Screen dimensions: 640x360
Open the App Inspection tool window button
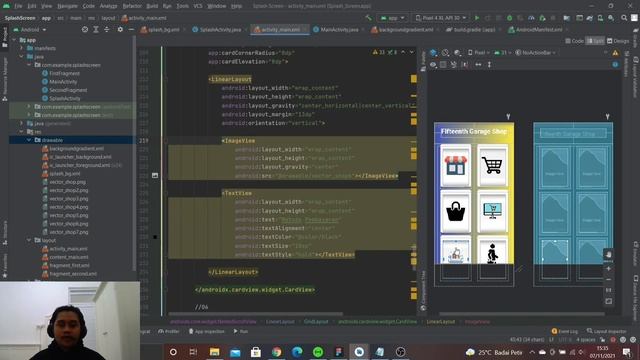tap(207, 331)
